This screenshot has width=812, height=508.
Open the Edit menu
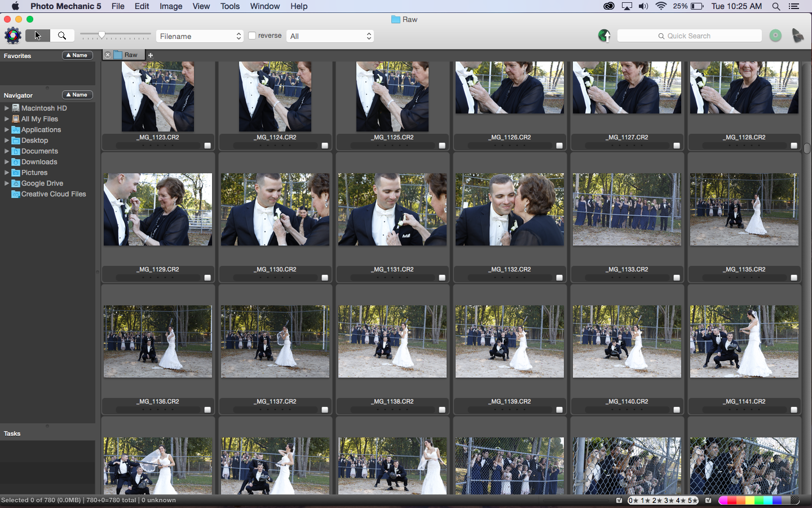tap(142, 6)
